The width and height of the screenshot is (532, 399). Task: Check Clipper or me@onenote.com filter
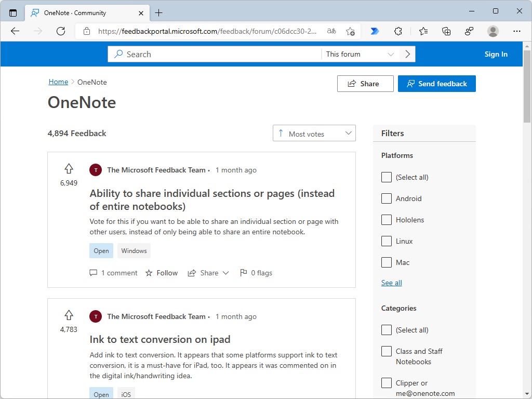point(387,383)
